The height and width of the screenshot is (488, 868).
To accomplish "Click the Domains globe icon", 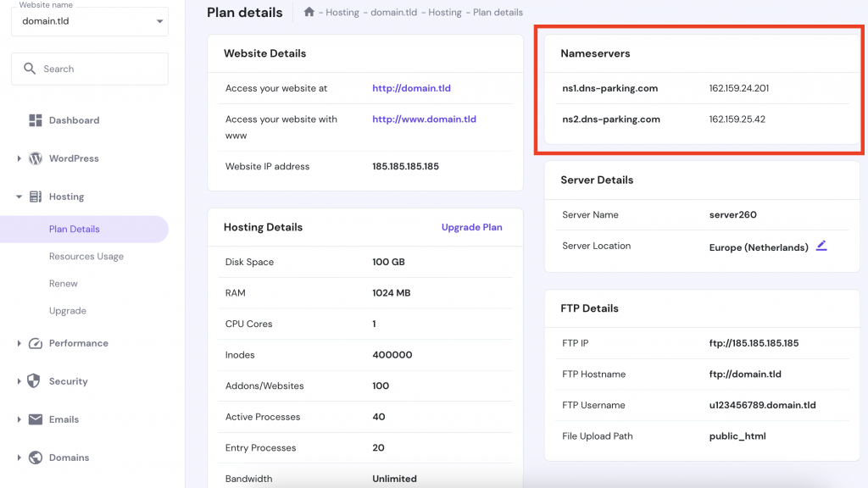I will coord(36,457).
